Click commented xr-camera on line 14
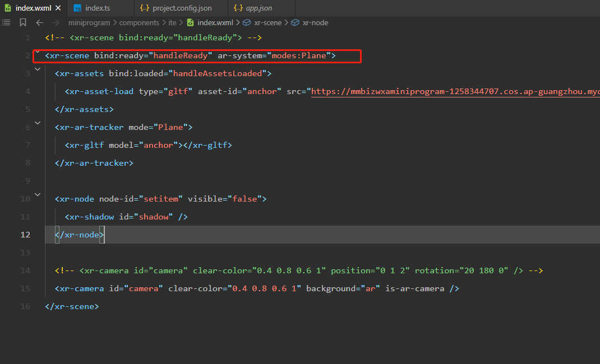Screen dimensions: 600x364 [x=298, y=271]
